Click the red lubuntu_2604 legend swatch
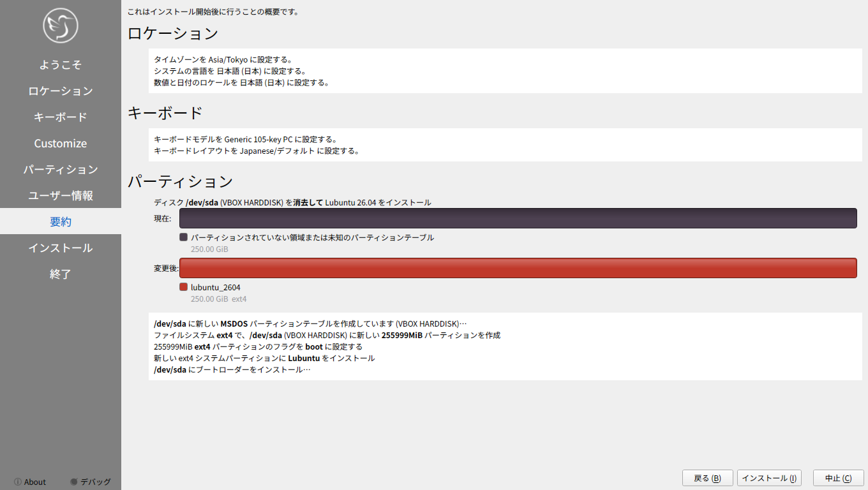 pos(184,287)
